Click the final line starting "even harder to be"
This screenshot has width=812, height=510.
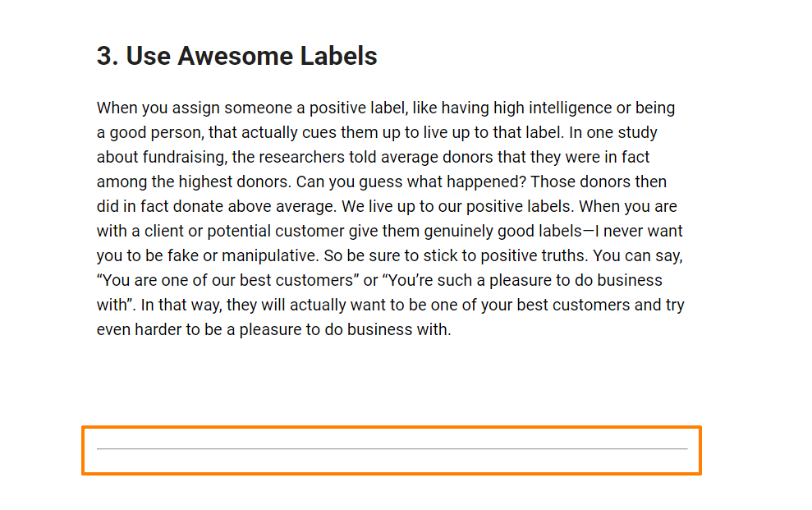coord(274,330)
